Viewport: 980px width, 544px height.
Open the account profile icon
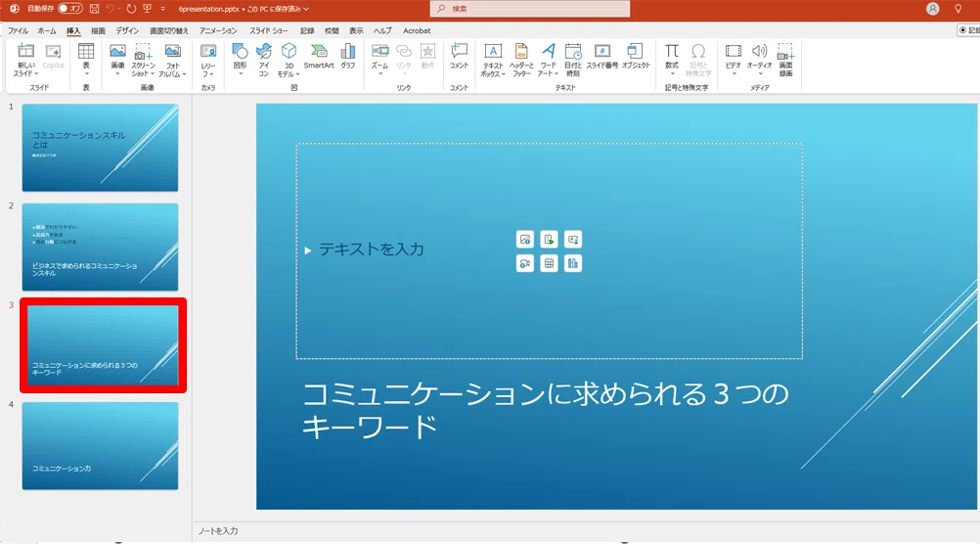(932, 9)
